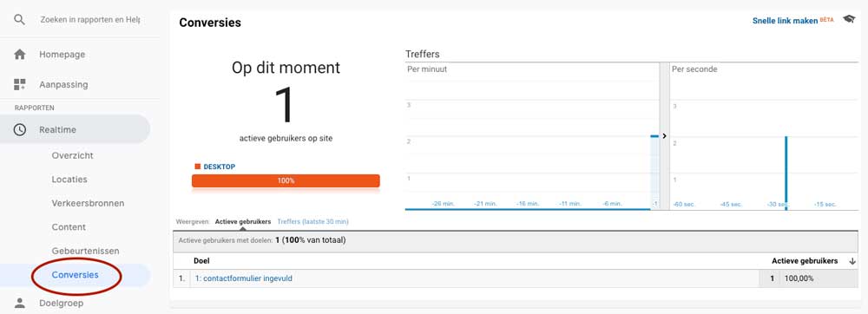Collapse the Realtime reports section
Image resolution: width=868 pixels, height=314 pixels.
[75, 129]
